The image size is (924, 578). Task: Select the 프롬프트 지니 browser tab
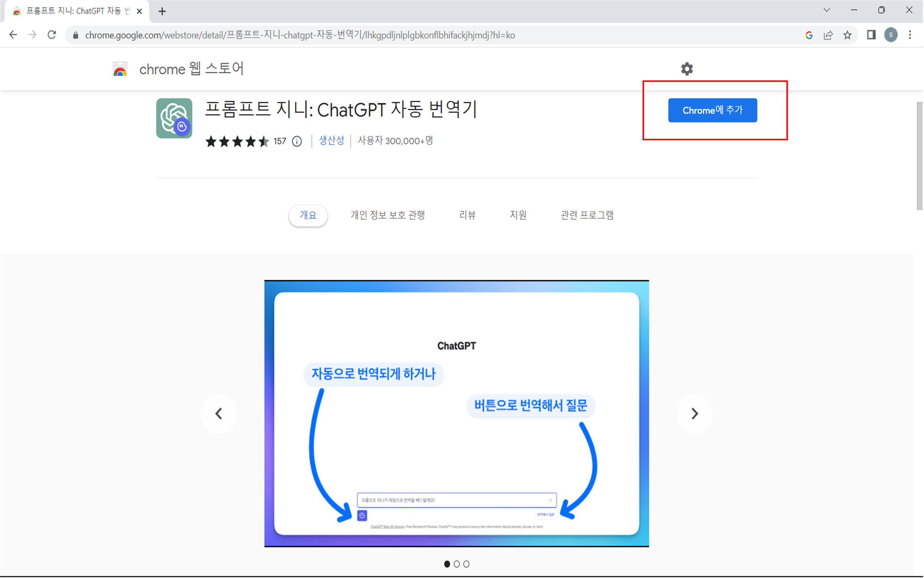pyautogui.click(x=76, y=11)
